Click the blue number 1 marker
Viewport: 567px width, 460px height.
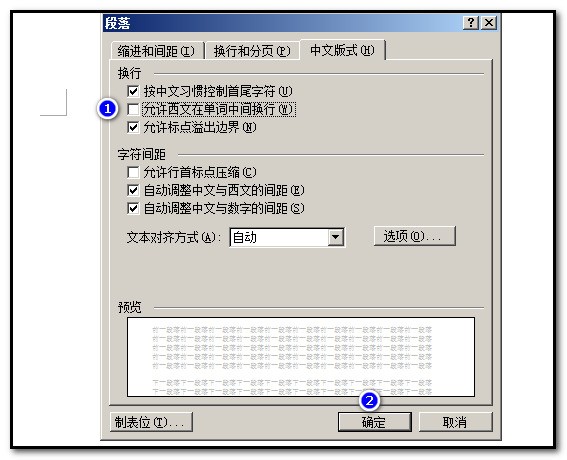click(107, 108)
